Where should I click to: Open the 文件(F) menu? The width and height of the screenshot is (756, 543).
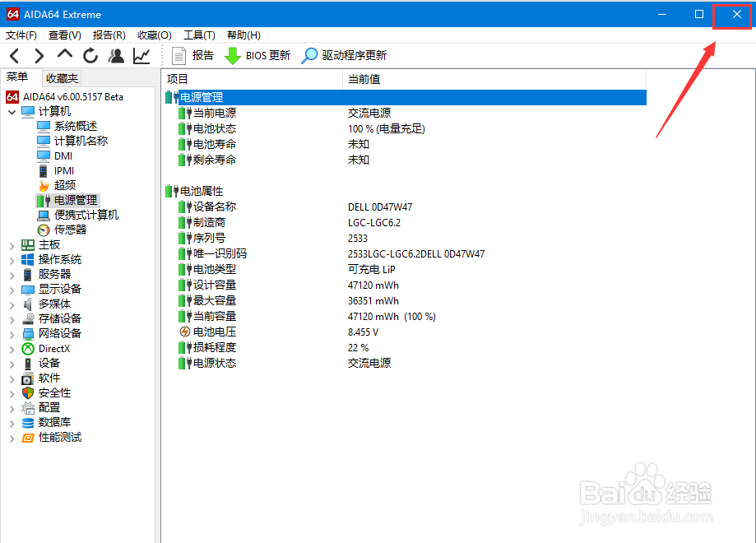(x=21, y=35)
